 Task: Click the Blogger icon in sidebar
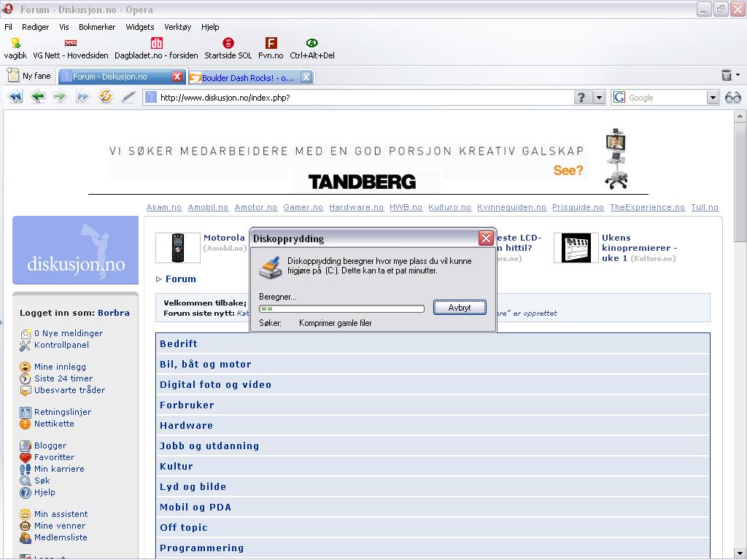tap(26, 446)
